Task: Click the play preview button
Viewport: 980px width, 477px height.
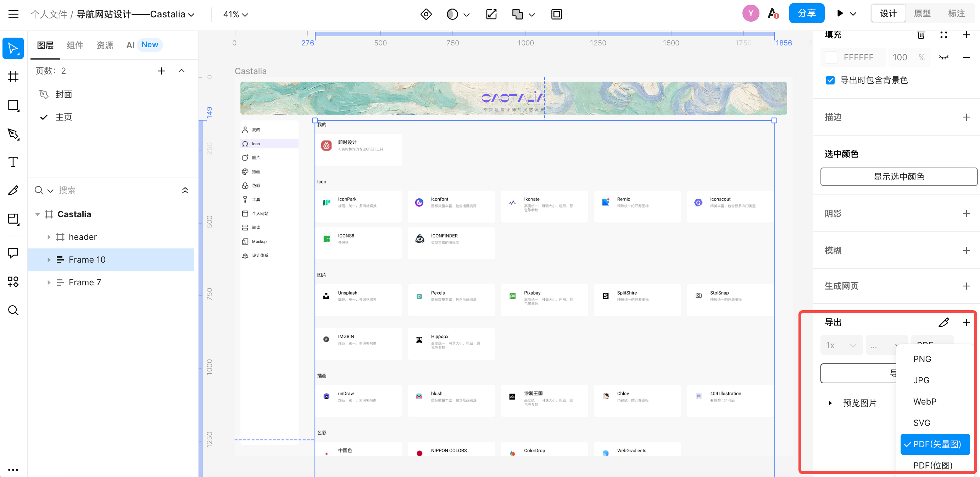Action: click(x=840, y=14)
